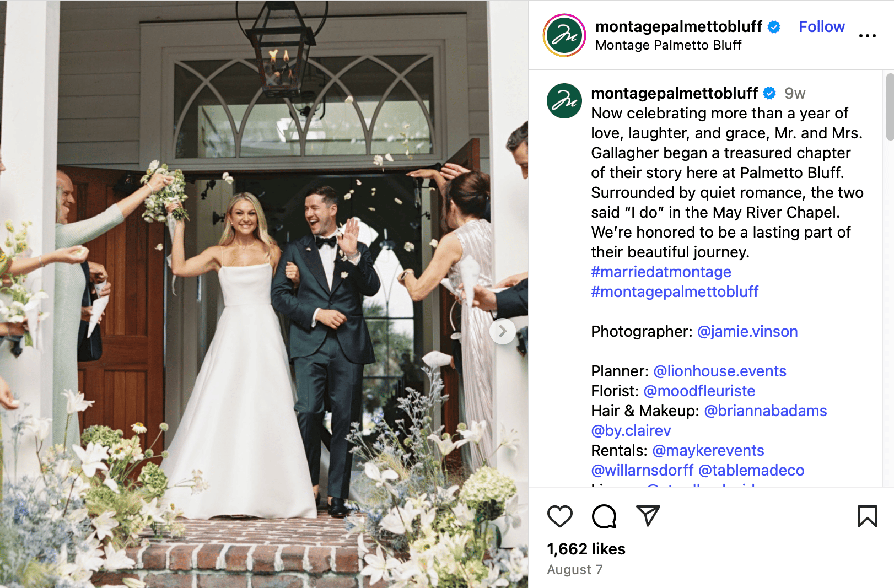Click the profile avatar beside the caption
Screen dimensions: 894x588
tap(564, 101)
